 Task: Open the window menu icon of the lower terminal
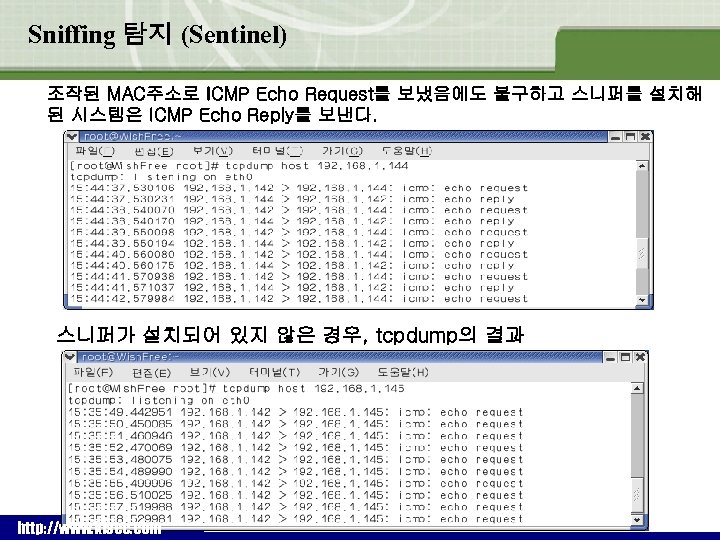tap(69, 357)
